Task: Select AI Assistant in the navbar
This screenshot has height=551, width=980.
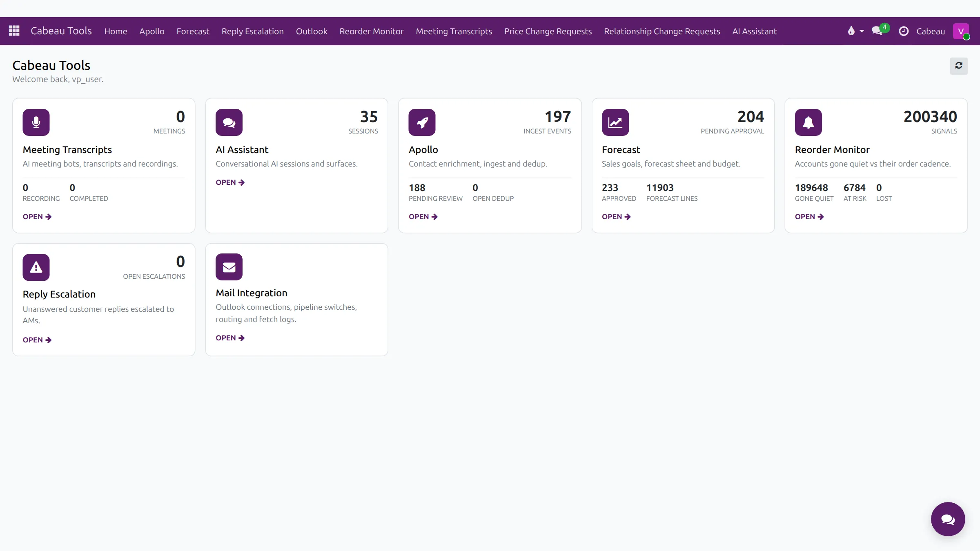Action: point(754,31)
